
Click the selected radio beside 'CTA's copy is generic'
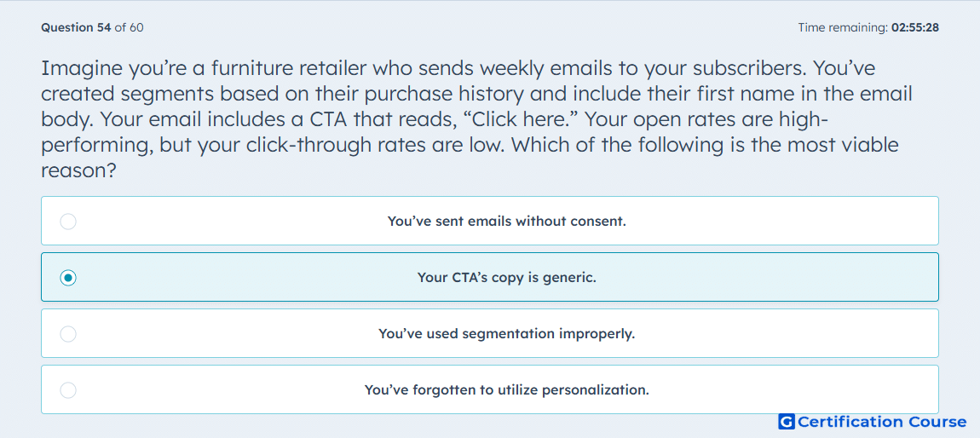pyautogui.click(x=68, y=278)
